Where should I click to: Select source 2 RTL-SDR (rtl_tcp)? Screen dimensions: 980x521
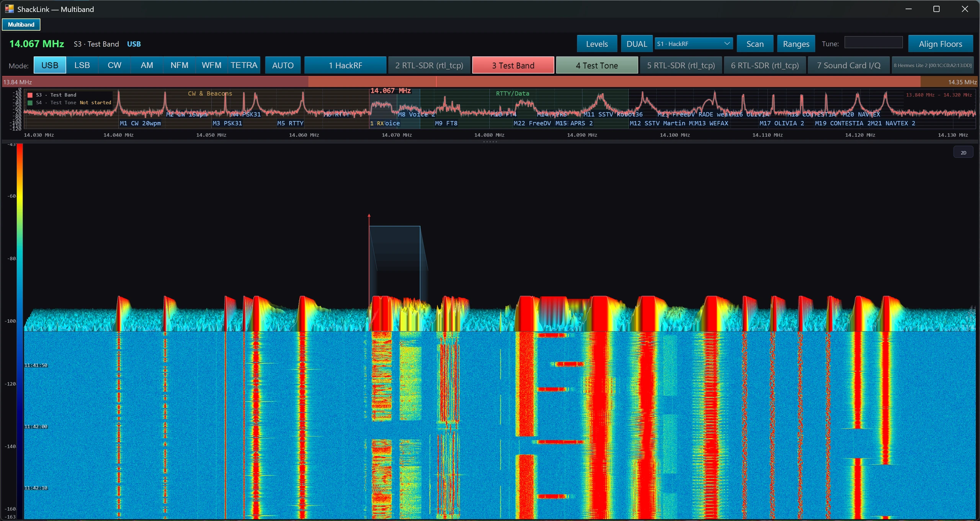click(429, 65)
